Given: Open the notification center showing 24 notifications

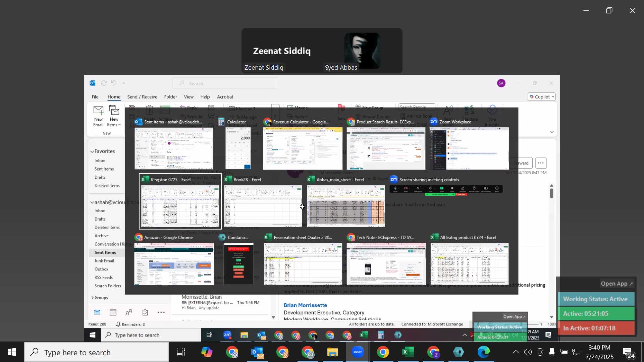Looking at the screenshot, I should 629,353.
